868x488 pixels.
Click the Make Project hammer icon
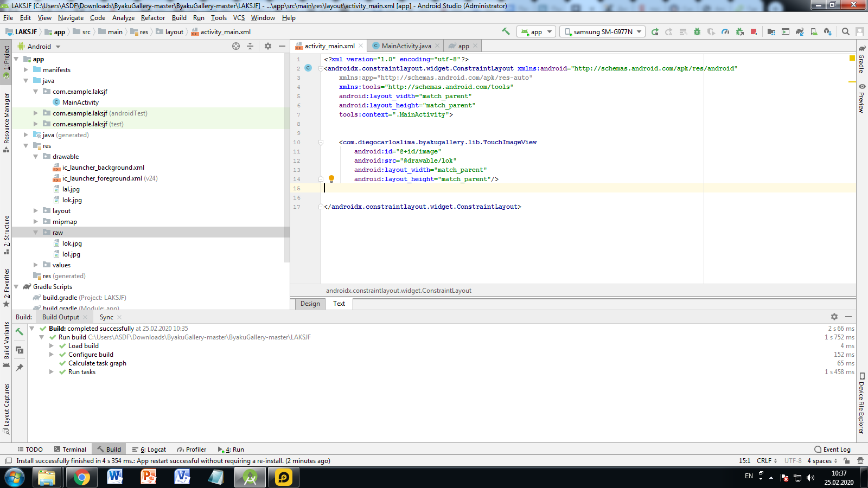(x=506, y=31)
